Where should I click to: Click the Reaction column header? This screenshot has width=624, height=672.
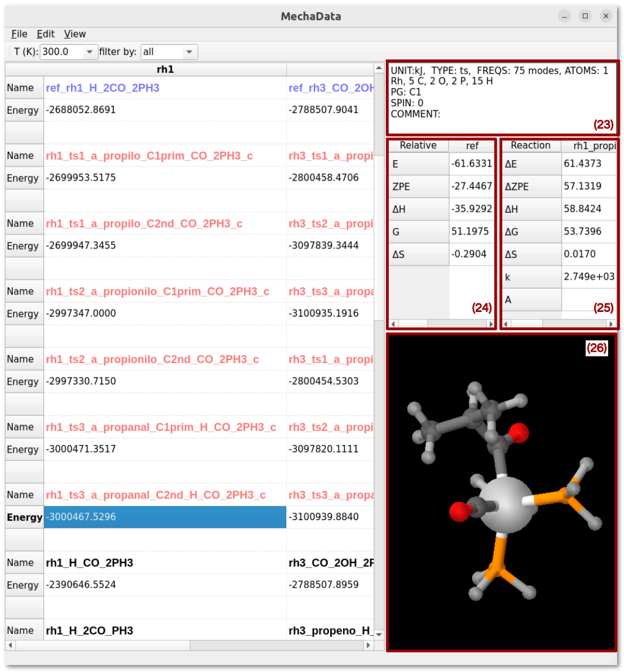point(531,145)
